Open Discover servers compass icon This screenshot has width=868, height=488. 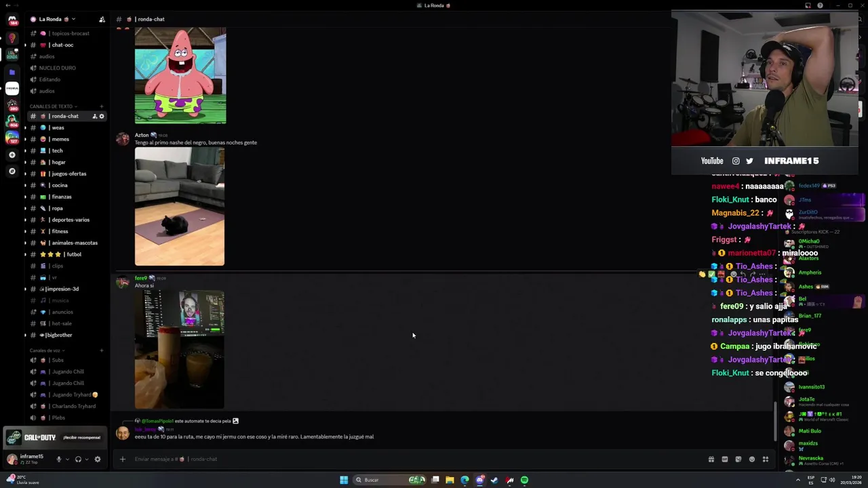coord(12,171)
